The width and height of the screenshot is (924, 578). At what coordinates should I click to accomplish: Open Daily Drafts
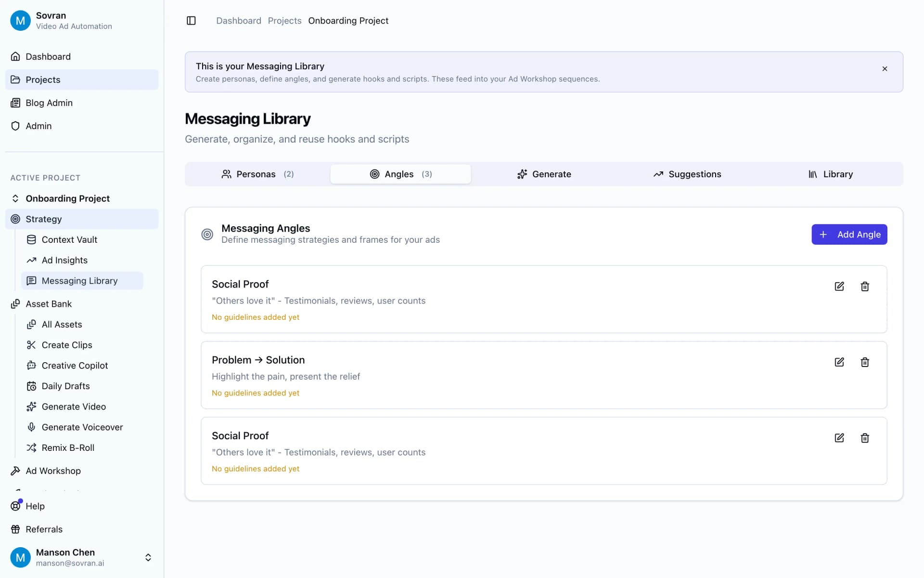tap(82, 386)
